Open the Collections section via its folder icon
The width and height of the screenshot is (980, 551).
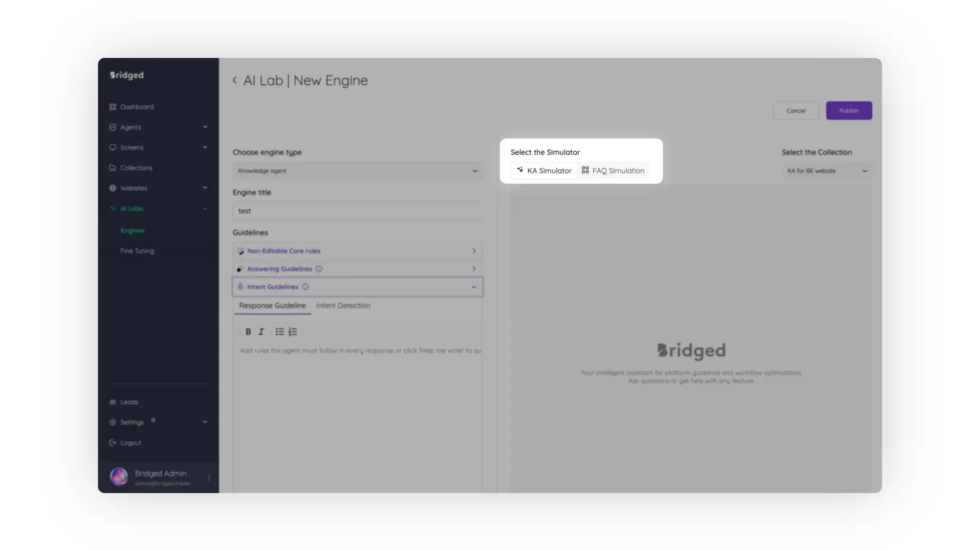[113, 168]
